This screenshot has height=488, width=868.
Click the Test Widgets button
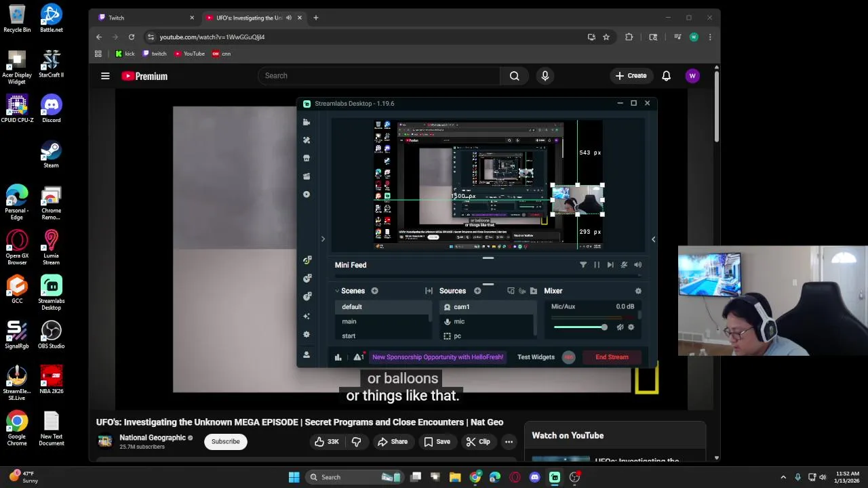[x=536, y=357]
